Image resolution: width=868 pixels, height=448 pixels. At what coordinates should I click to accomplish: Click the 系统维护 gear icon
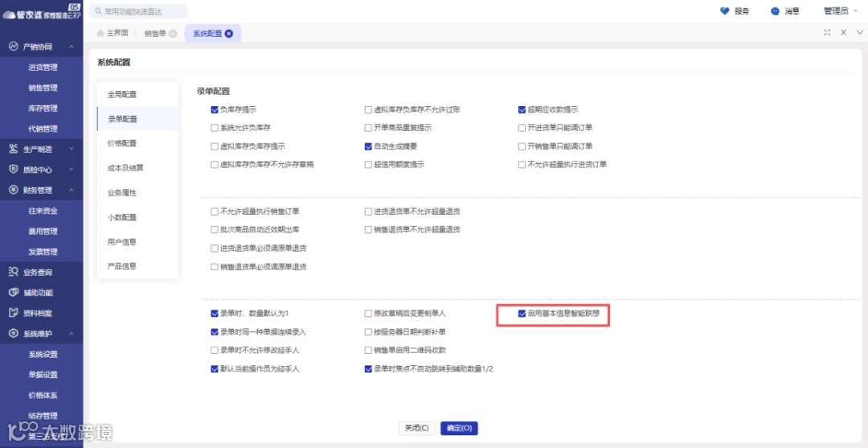coord(14,333)
